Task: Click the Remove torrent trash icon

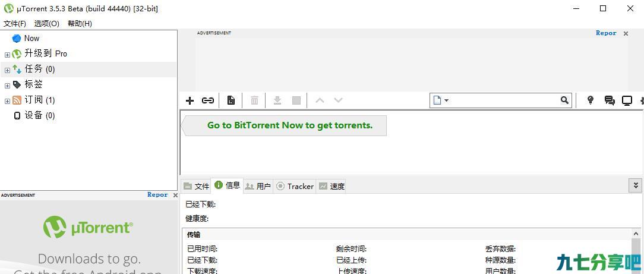Action: (255, 100)
